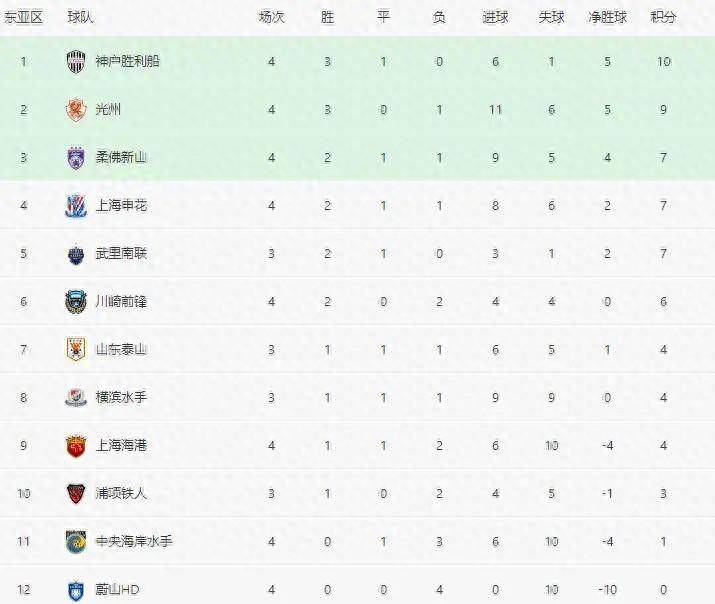This screenshot has width=715, height=604.
Task: Open the 山东泰山 team name link
Action: click(121, 349)
